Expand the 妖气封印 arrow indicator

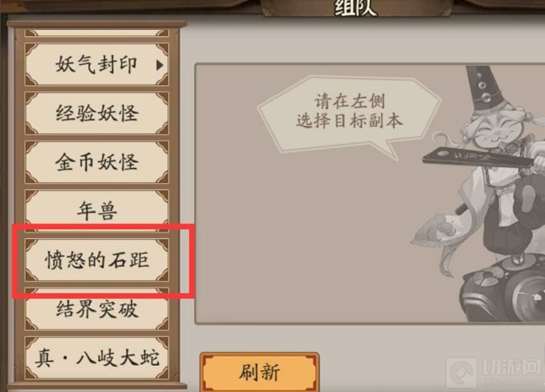(x=159, y=65)
